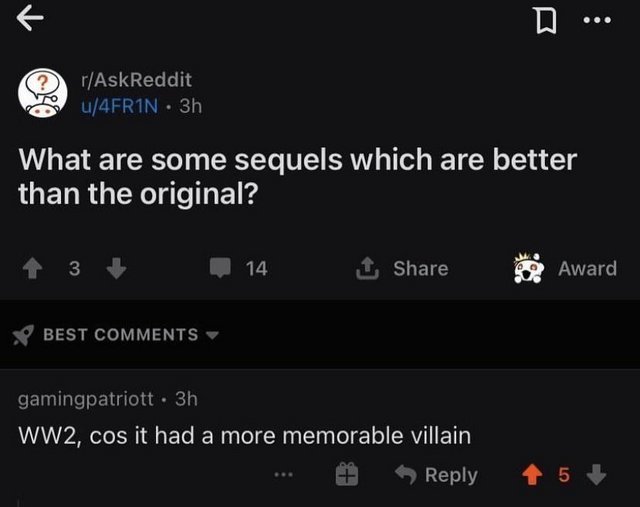
Task: Go back with the left arrow
Action: coord(32,16)
